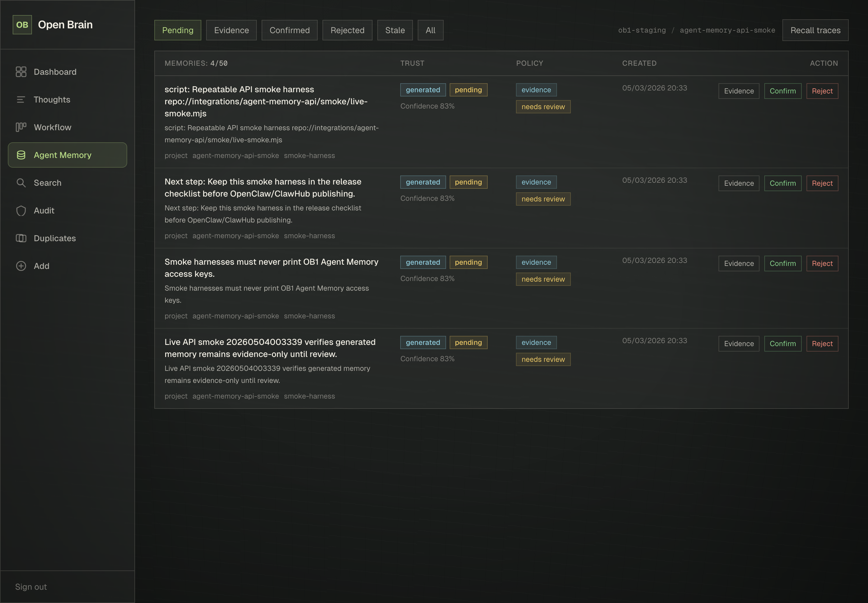Open the Search page label
Image resolution: width=868 pixels, height=603 pixels.
pyautogui.click(x=47, y=183)
